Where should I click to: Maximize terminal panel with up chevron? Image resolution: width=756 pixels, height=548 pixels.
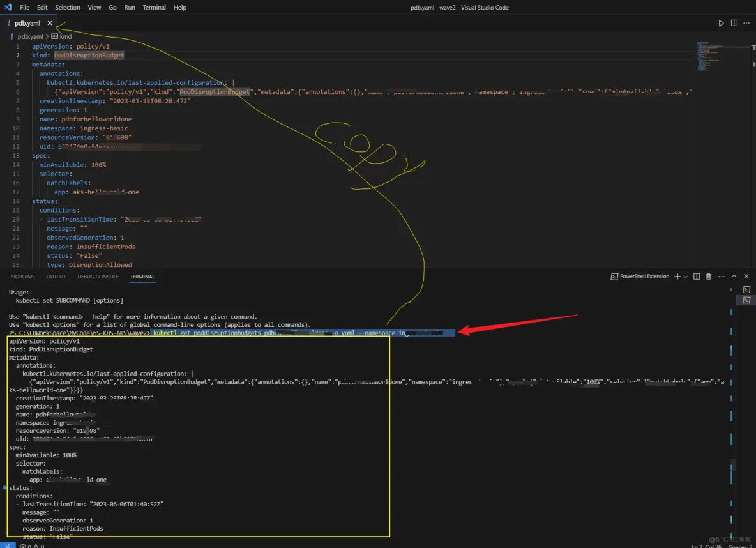(x=734, y=277)
